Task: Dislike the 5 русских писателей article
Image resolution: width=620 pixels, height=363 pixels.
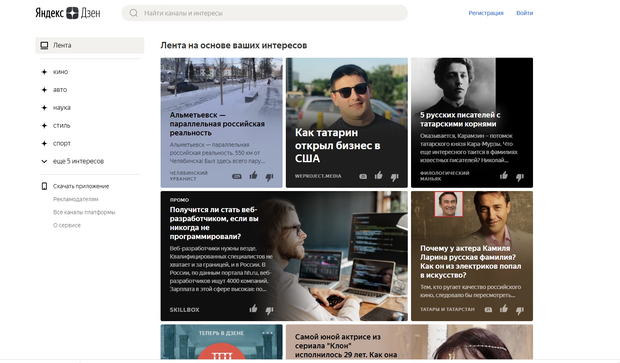Action: click(520, 177)
